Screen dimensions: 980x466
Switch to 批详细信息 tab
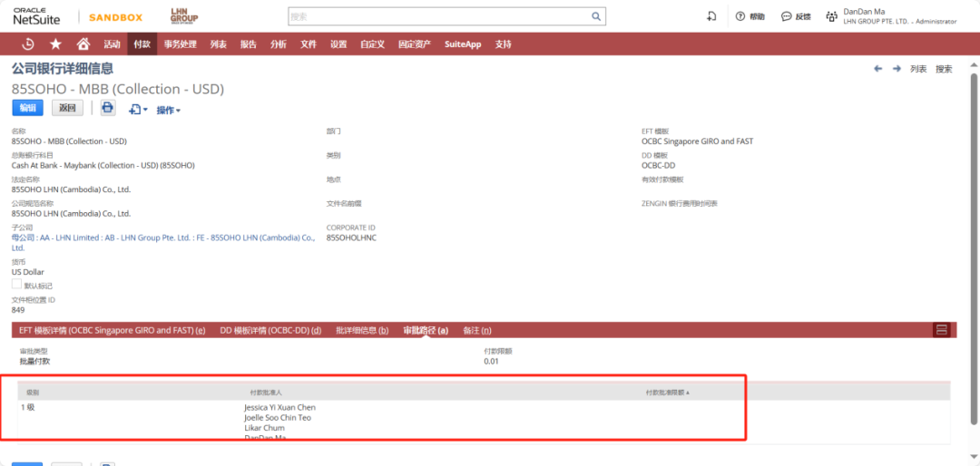click(x=362, y=330)
